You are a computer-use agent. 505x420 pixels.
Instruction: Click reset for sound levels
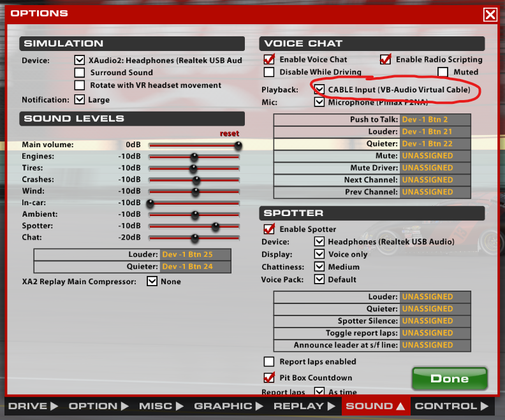coord(230,134)
